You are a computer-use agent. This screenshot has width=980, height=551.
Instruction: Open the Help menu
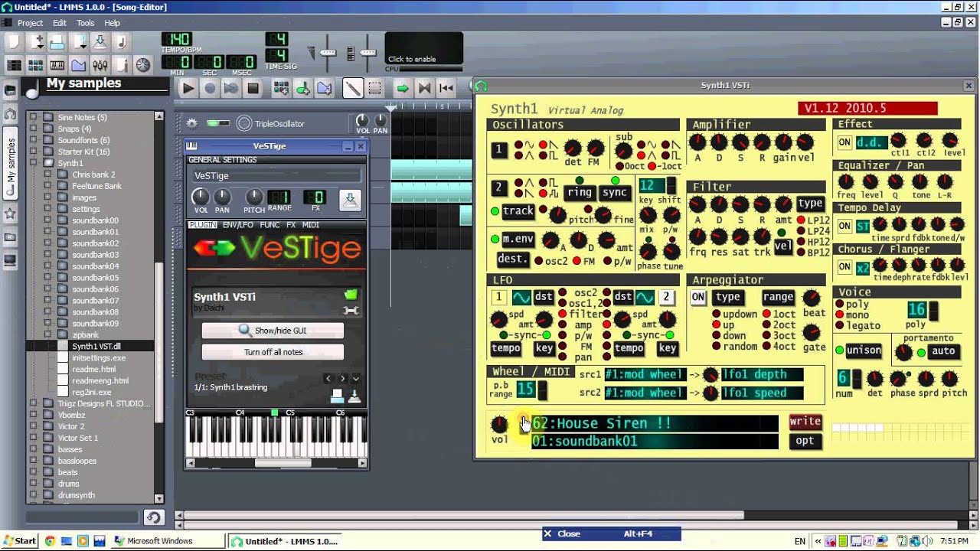click(x=112, y=23)
